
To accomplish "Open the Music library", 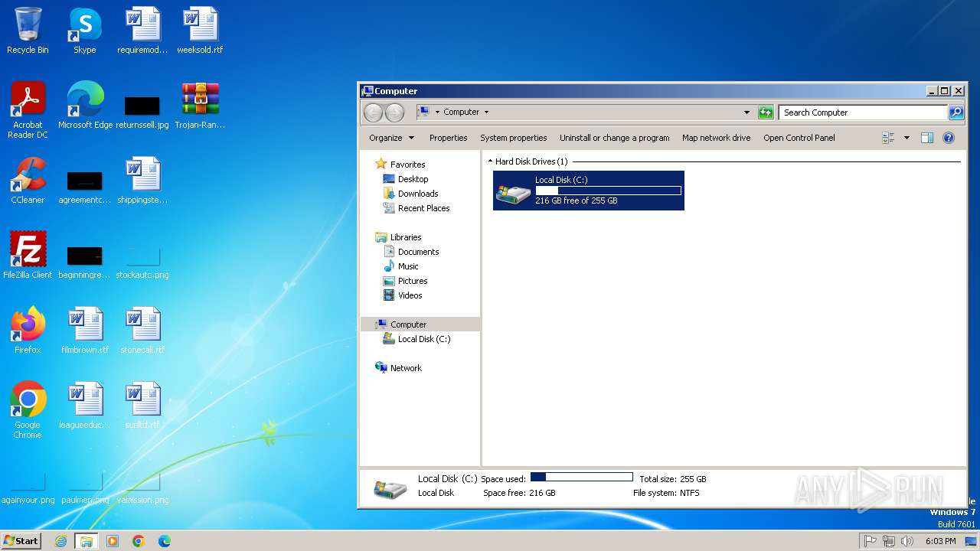I will [408, 266].
